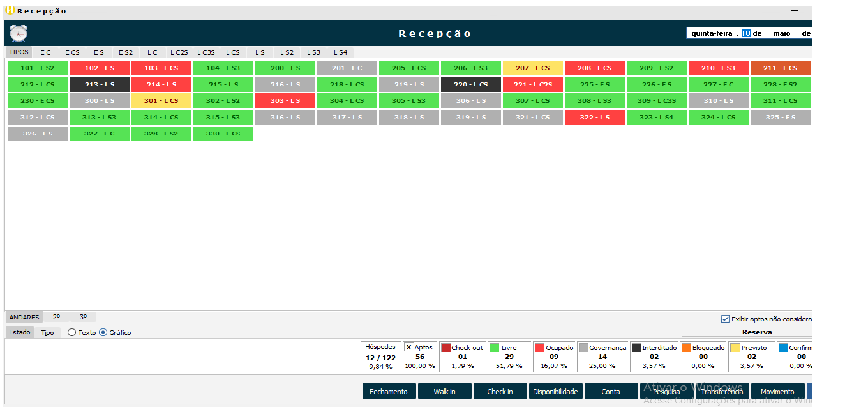
Task: Toggle the Exibir aptos não considerados checkbox
Action: point(724,319)
